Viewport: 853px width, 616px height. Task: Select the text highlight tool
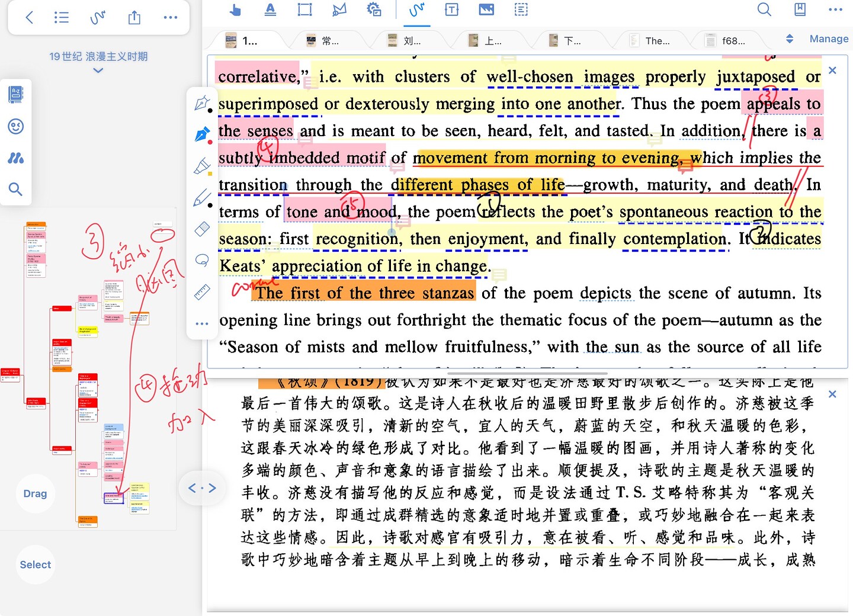[270, 9]
